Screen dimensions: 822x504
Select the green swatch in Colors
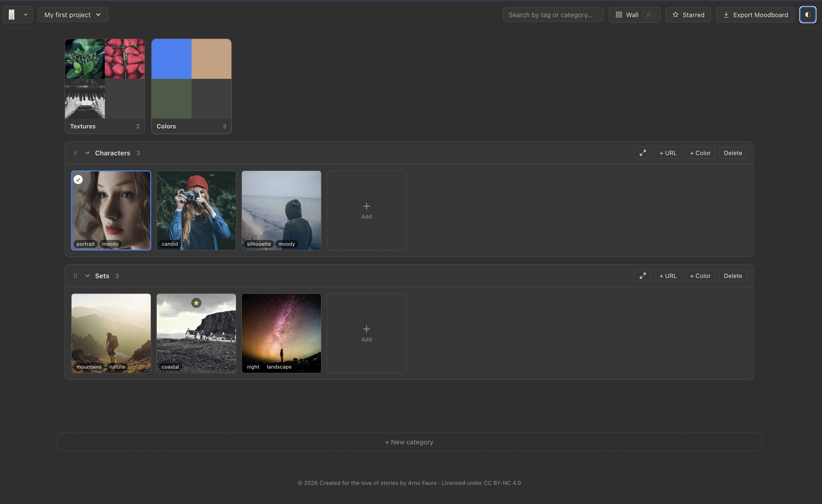click(x=171, y=99)
